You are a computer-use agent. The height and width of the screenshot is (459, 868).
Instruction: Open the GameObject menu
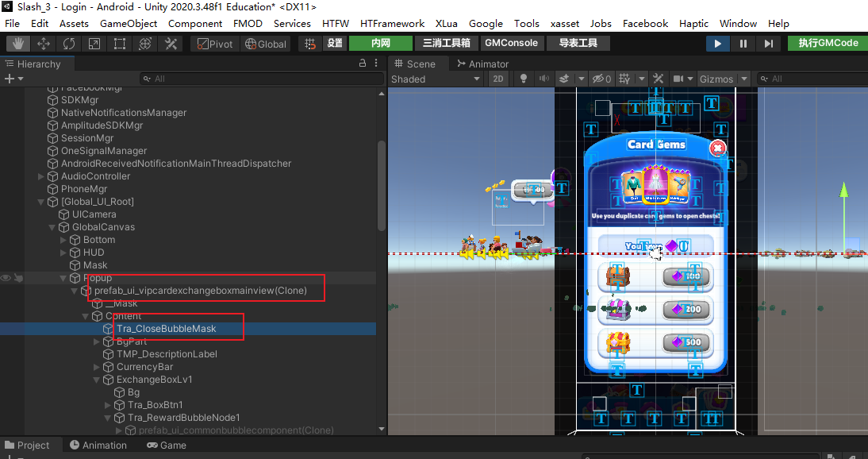(x=129, y=23)
